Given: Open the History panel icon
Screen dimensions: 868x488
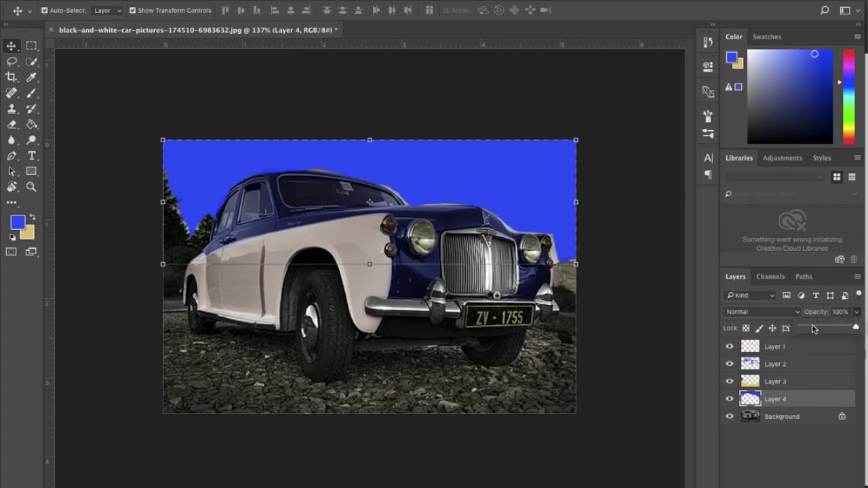Looking at the screenshot, I should tap(708, 42).
